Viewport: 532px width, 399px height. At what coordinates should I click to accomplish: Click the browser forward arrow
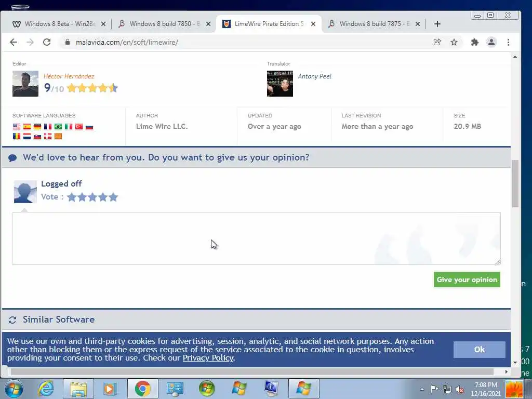30,42
